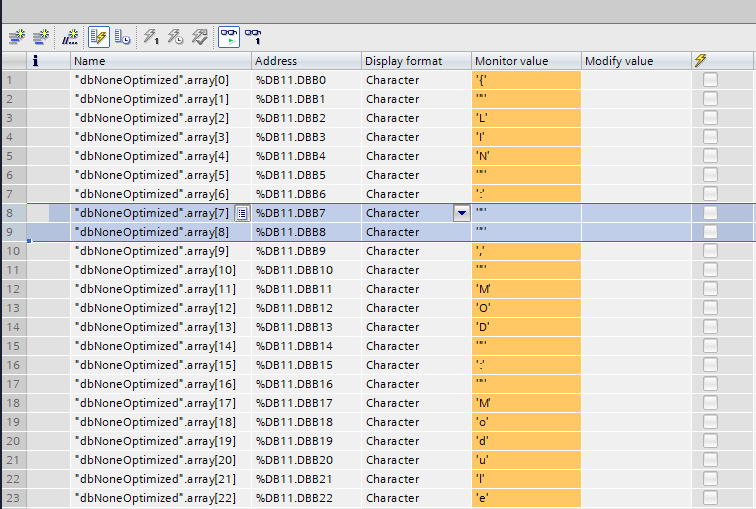Toggle the Monitor all glasses icon
This screenshot has width=756, height=509.
coord(229,37)
